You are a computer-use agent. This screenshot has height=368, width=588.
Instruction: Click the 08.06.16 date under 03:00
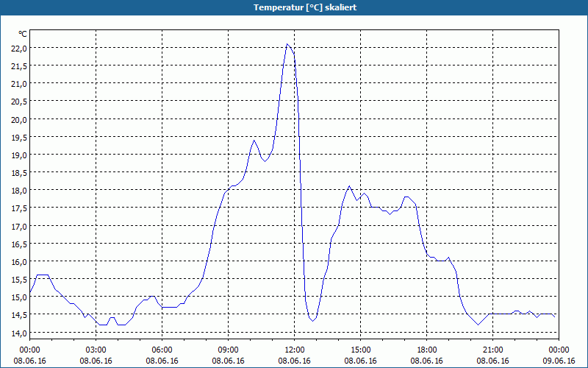click(96, 361)
